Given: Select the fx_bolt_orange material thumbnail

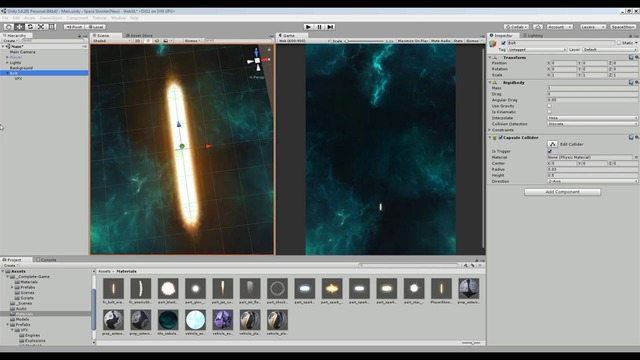Looking at the screenshot, I should (113, 289).
